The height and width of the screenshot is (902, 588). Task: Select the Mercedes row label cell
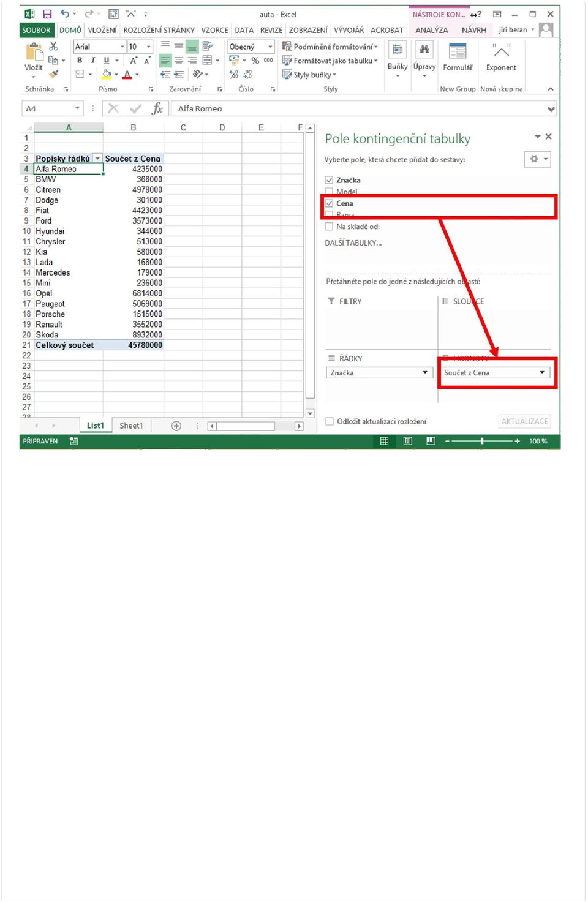coord(69,272)
